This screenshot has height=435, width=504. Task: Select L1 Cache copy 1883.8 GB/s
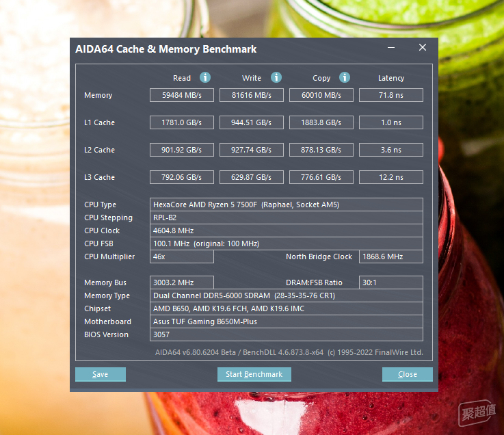321,122
